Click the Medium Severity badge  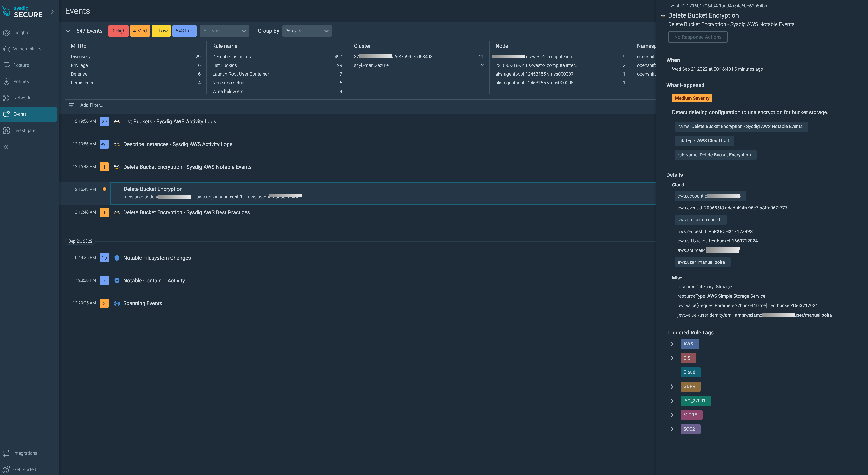[692, 98]
